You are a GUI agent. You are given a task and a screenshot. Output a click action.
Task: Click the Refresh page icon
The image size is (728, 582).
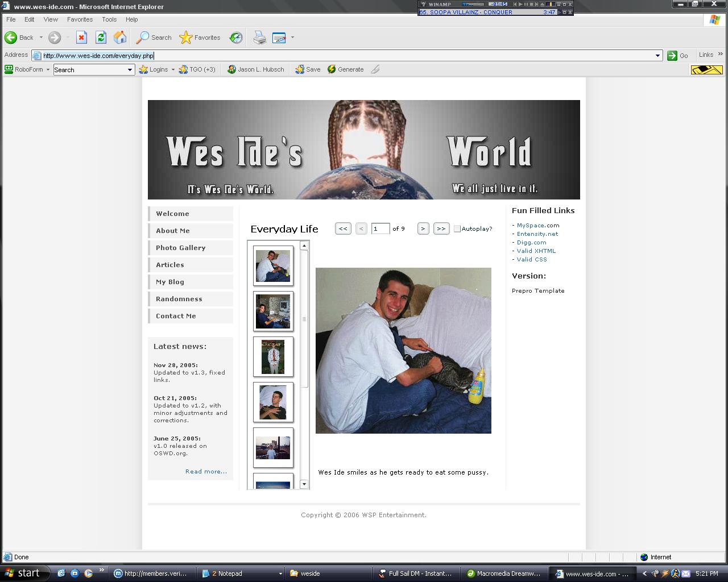tap(101, 38)
